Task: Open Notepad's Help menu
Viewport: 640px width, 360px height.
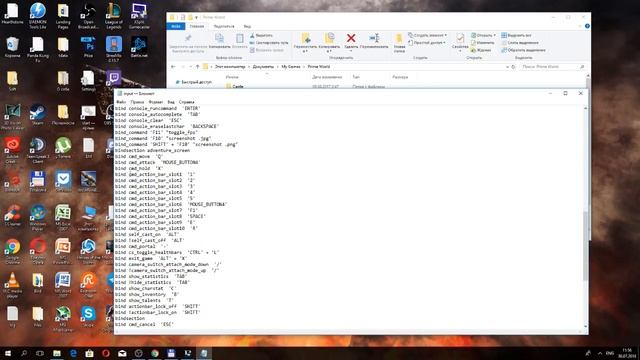Action: coord(187,102)
